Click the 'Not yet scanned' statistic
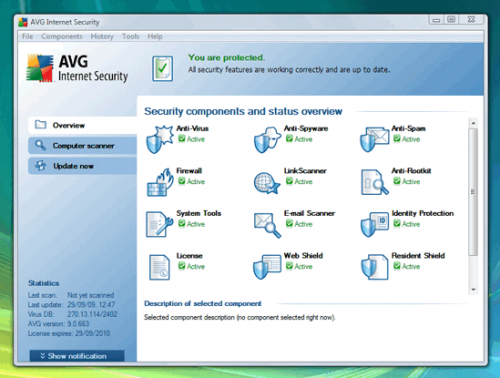This screenshot has height=378, width=500. 91,295
